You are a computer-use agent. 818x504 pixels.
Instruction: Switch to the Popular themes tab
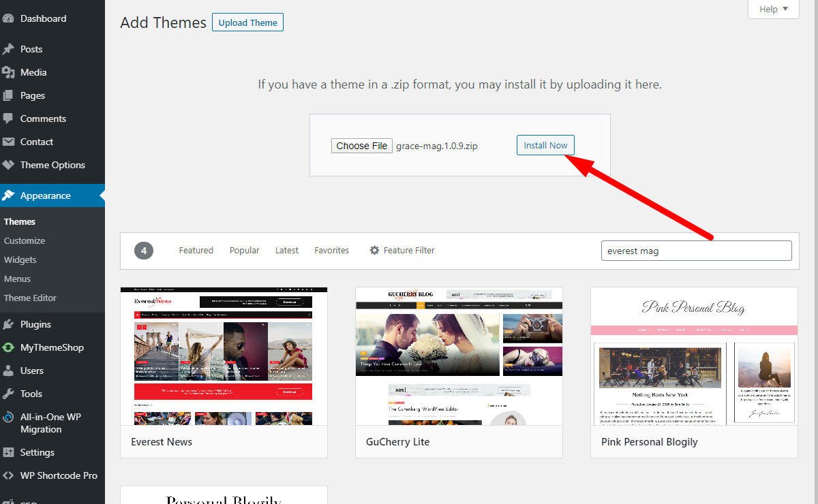coord(245,251)
